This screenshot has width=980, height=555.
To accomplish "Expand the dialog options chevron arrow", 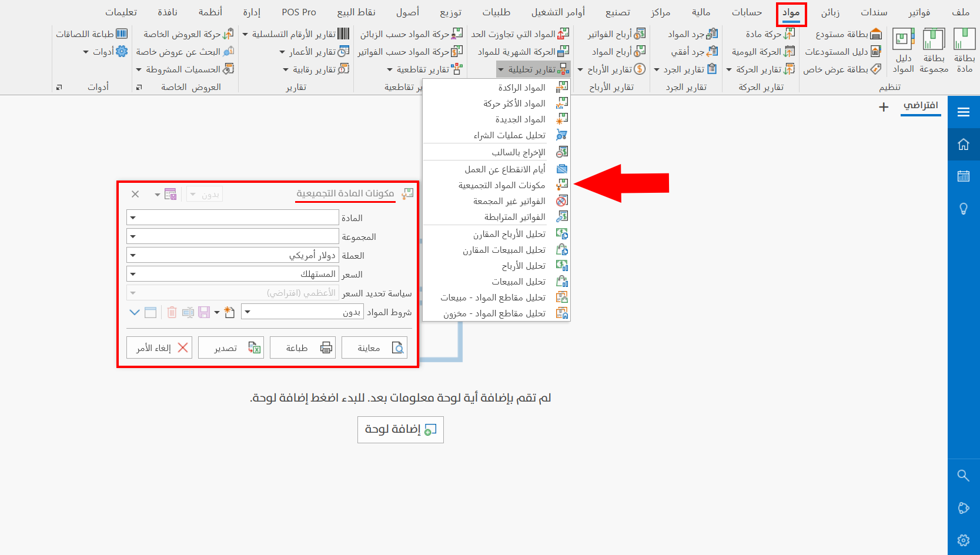I will pyautogui.click(x=135, y=312).
